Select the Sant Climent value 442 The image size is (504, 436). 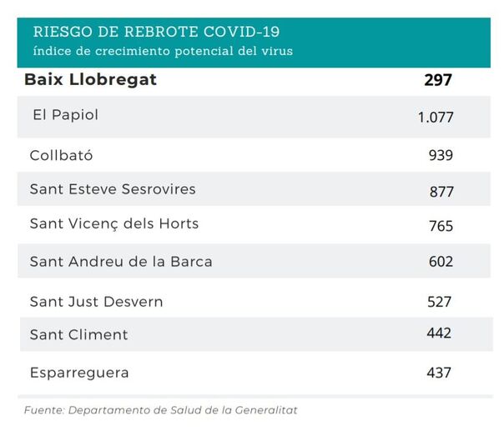[439, 333]
